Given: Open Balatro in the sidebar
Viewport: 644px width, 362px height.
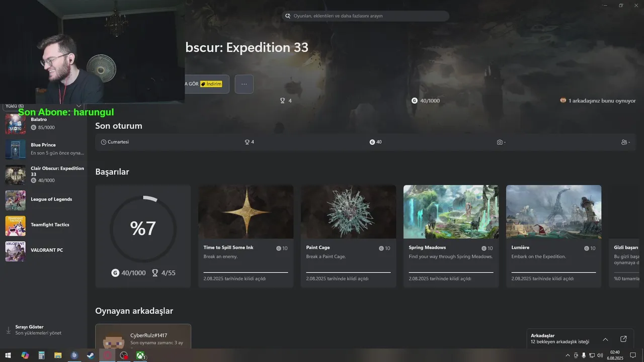Looking at the screenshot, I should pyautogui.click(x=45, y=124).
